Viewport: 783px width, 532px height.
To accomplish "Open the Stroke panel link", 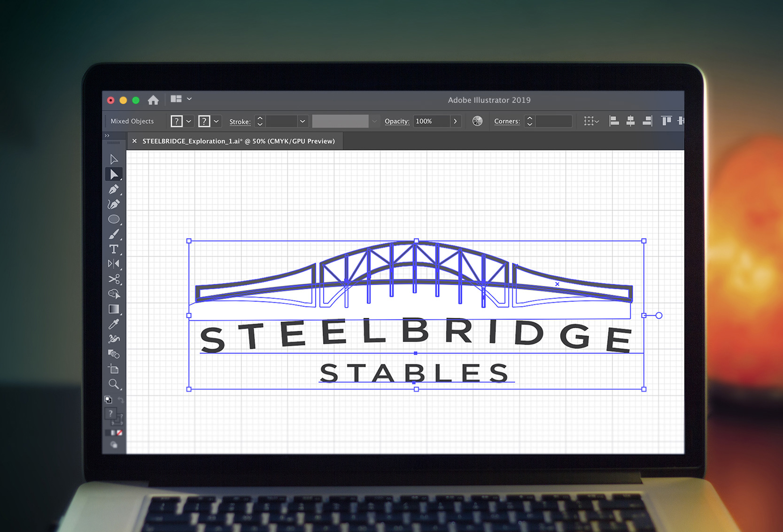I will tap(240, 122).
